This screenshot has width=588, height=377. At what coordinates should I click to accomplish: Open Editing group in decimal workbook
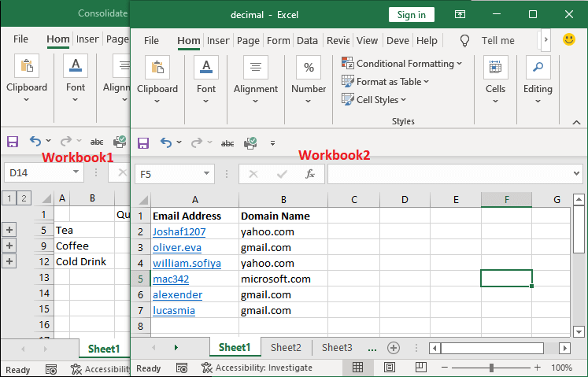(538, 80)
